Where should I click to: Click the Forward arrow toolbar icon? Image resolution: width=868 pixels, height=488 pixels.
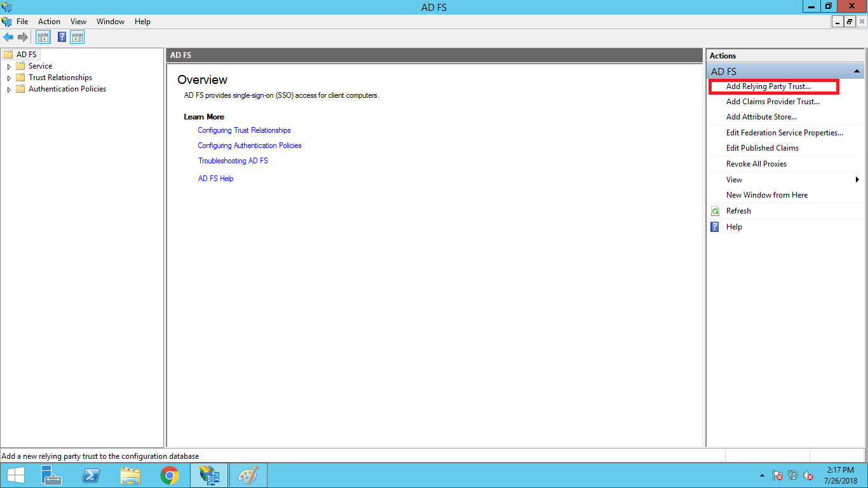23,37
